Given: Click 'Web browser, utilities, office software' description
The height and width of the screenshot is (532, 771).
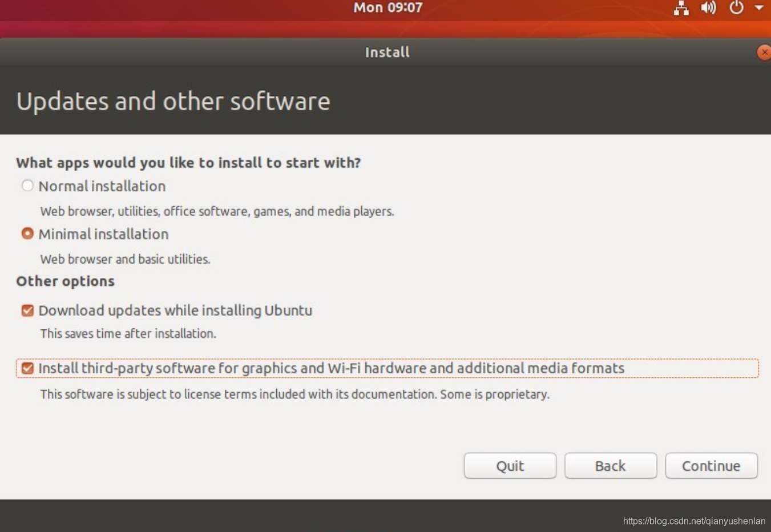Looking at the screenshot, I should 217,211.
